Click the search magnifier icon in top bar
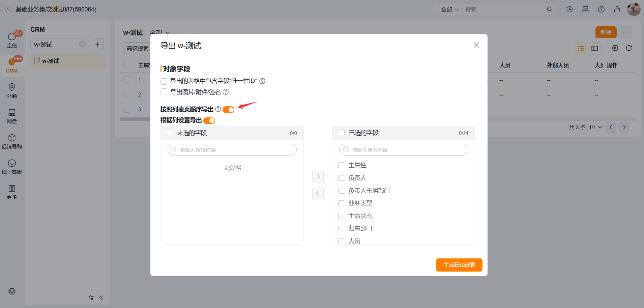The width and height of the screenshot is (644, 308). (550, 9)
